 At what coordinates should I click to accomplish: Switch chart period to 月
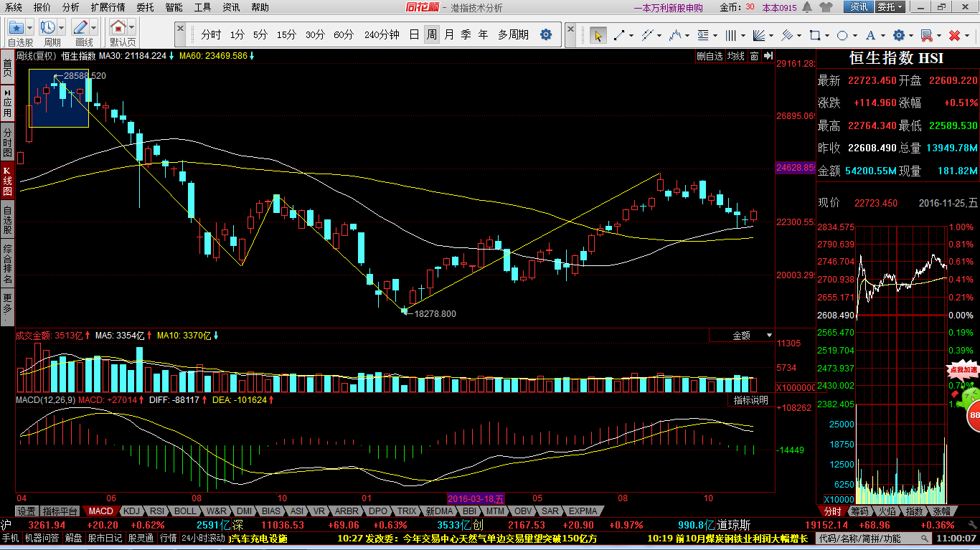(x=449, y=34)
